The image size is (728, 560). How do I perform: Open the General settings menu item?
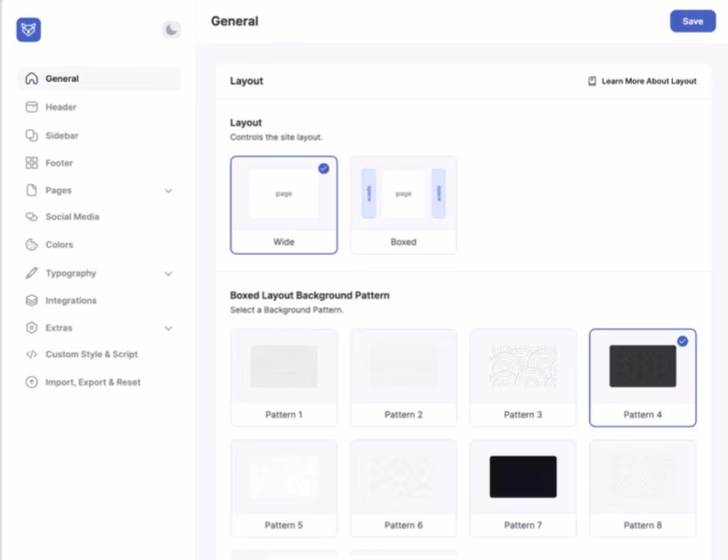click(x=99, y=78)
